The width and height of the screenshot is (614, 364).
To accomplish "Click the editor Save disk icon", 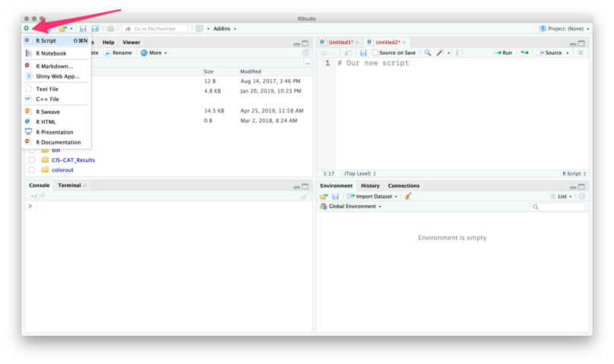I will tap(363, 53).
